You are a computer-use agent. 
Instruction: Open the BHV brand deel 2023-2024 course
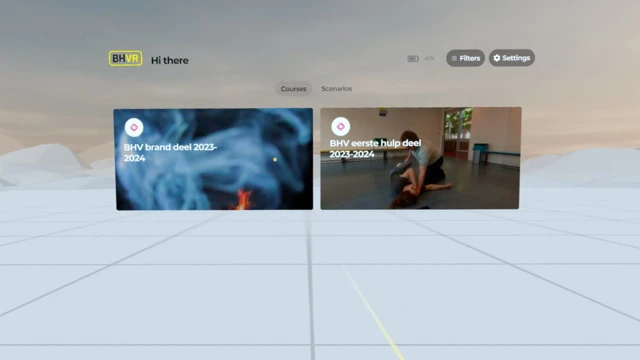point(214,159)
